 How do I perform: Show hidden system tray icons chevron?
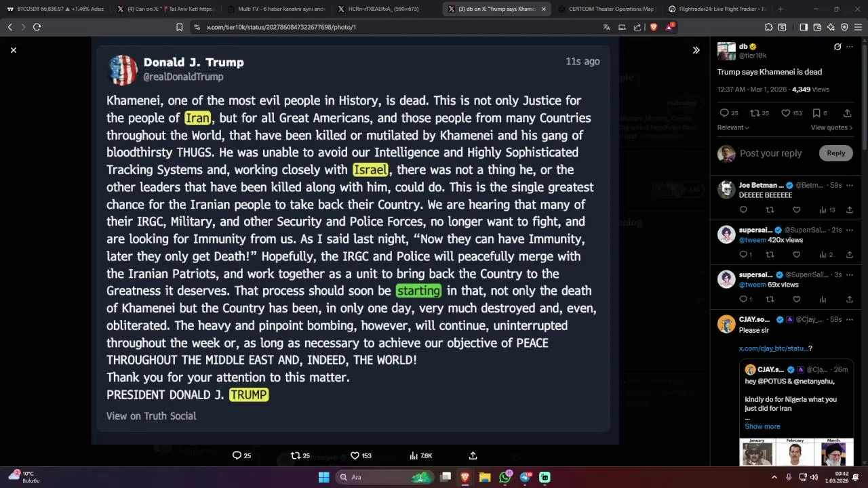774,477
